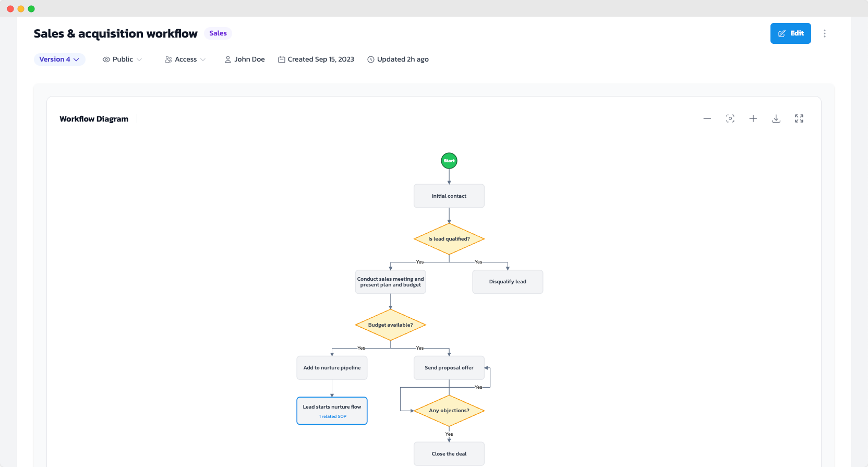Select the Lead starts nurture flow step
This screenshot has width=868, height=467.
pyautogui.click(x=332, y=411)
